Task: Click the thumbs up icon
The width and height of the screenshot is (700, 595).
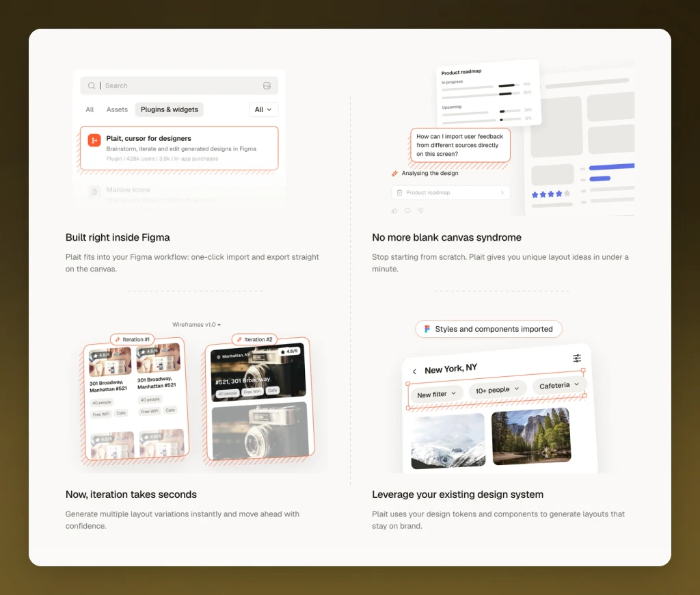Action: (394, 211)
